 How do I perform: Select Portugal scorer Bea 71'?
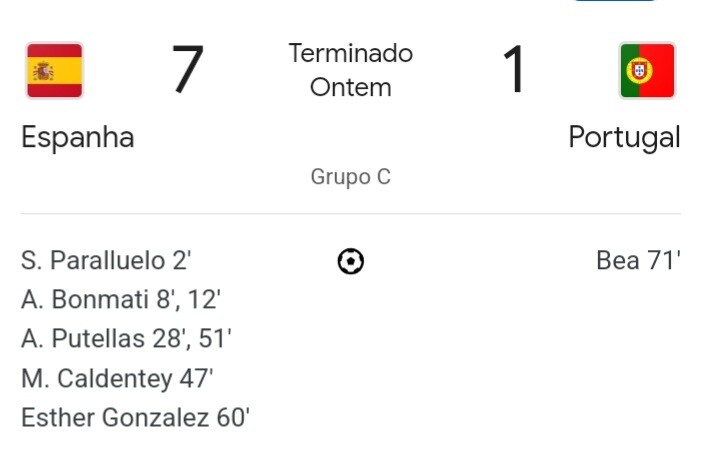(x=638, y=261)
